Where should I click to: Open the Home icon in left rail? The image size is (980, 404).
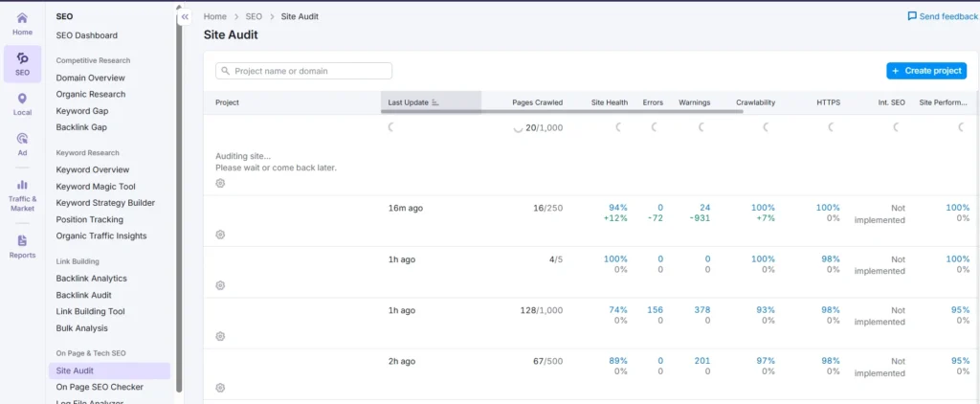pyautogui.click(x=22, y=18)
